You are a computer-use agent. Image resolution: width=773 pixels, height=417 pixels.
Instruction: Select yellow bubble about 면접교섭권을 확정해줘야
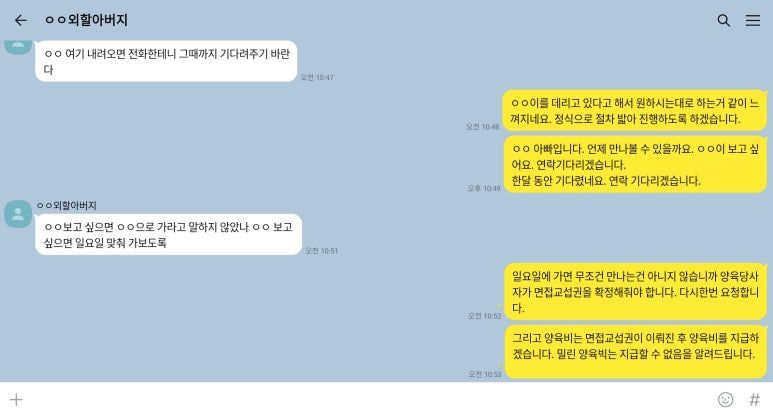[635, 291]
